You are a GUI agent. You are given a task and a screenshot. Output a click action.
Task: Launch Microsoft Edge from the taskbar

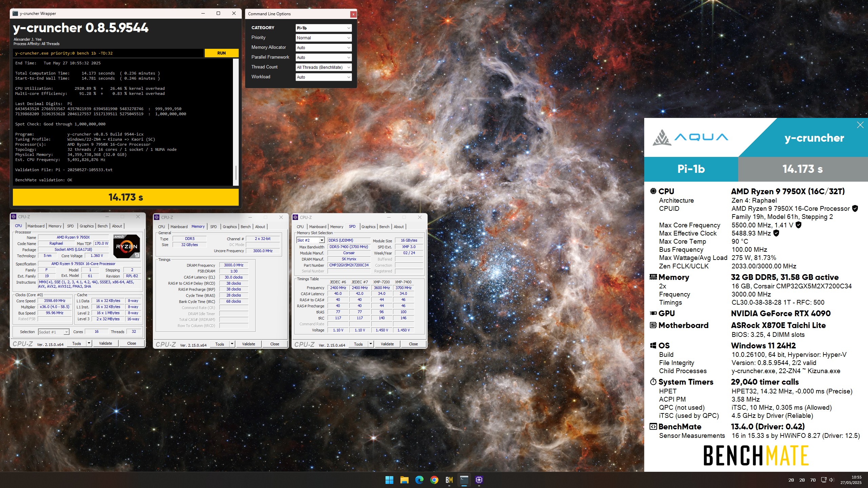coord(419,480)
